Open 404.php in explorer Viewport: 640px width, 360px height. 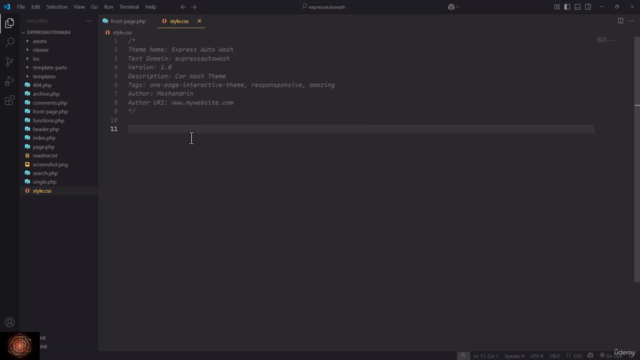tap(42, 85)
